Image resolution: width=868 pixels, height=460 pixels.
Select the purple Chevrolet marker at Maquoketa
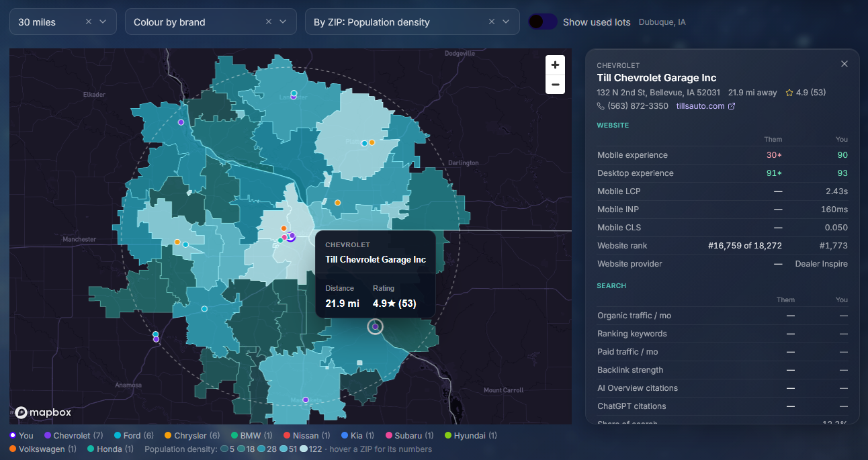306,400
